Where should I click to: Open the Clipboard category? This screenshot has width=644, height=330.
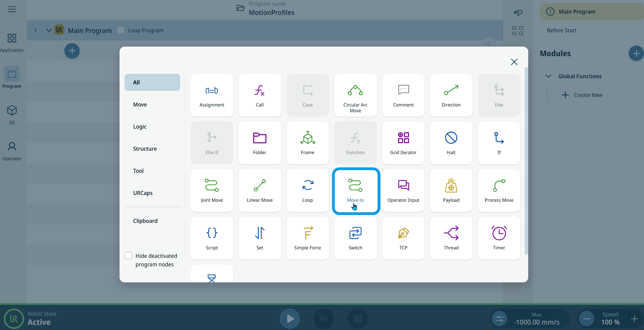click(145, 221)
